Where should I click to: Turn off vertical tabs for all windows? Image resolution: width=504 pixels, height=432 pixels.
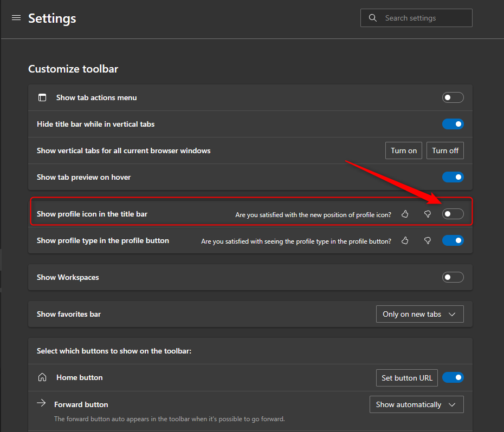pyautogui.click(x=445, y=150)
